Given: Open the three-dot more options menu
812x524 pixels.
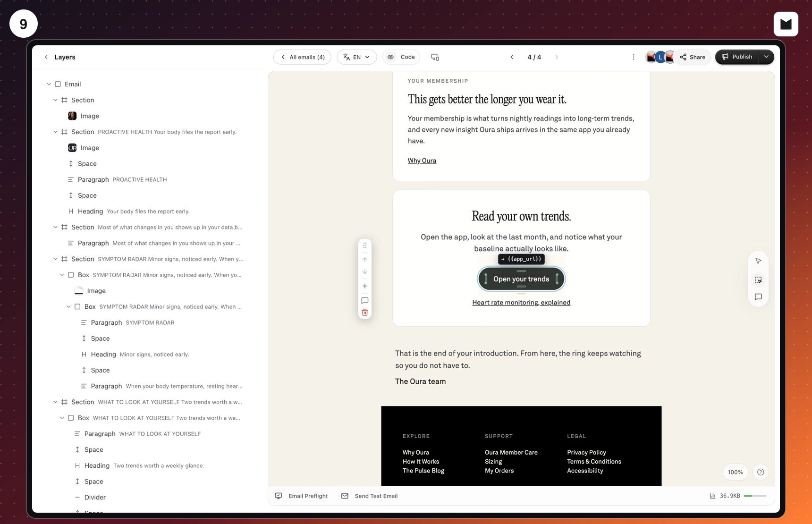Looking at the screenshot, I should pos(634,57).
